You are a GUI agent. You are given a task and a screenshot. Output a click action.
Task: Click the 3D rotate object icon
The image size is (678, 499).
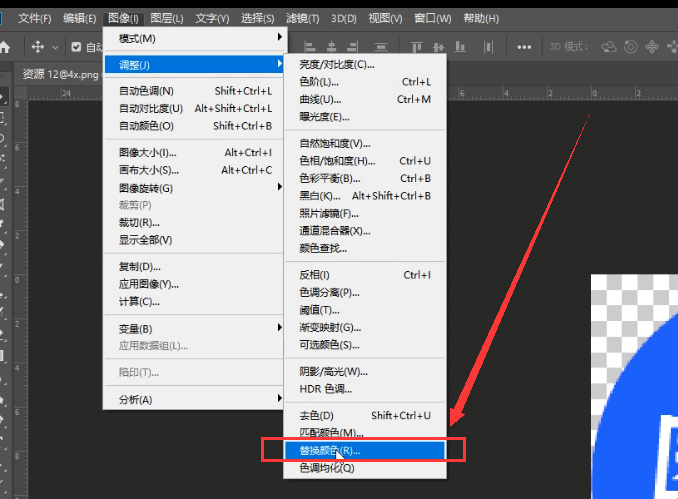point(609,47)
